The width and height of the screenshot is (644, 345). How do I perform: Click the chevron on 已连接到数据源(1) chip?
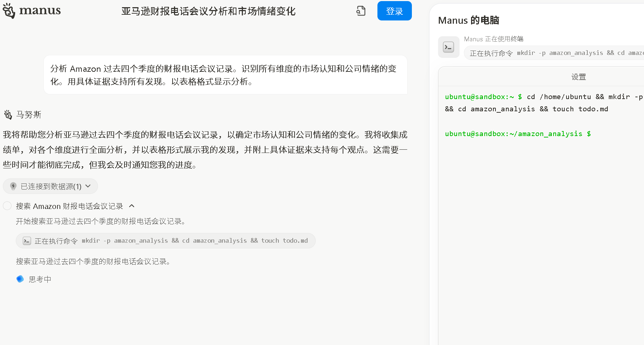click(88, 186)
